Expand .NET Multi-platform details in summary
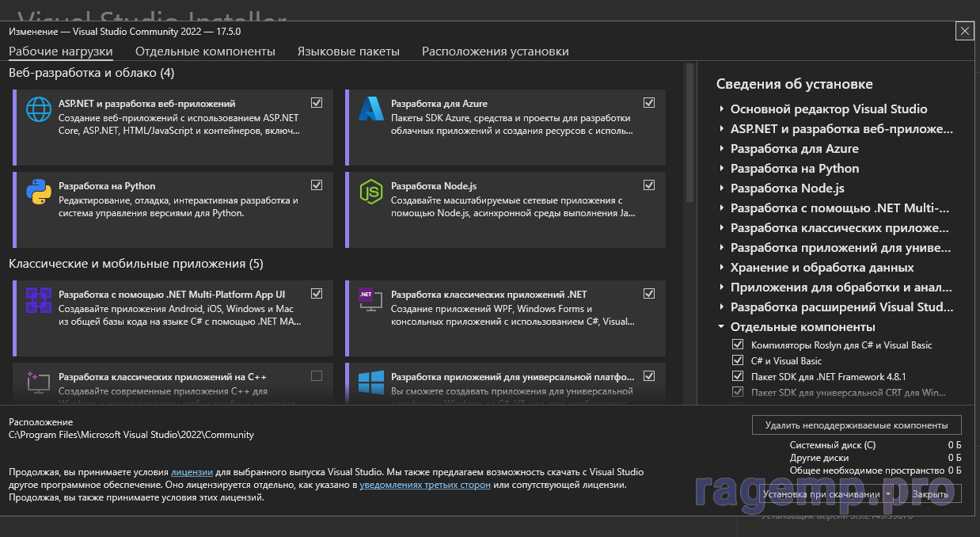This screenshot has height=537, width=980. (721, 208)
